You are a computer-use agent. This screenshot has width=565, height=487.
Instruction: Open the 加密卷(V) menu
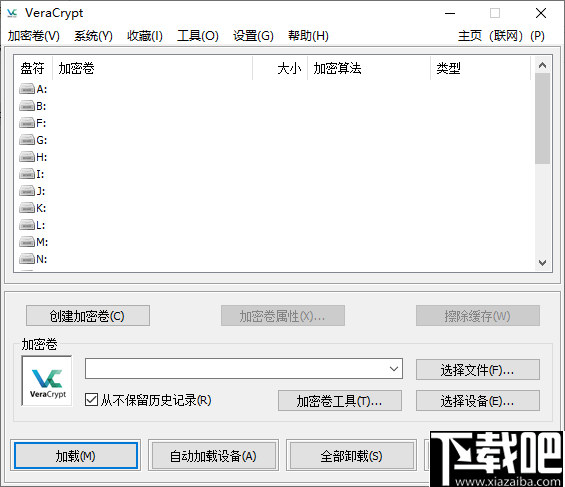[x=34, y=36]
